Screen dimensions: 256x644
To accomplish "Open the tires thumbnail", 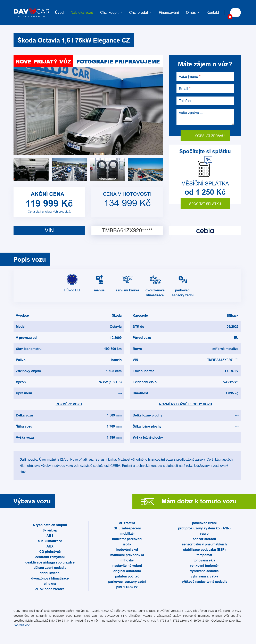I will (x=107, y=169).
